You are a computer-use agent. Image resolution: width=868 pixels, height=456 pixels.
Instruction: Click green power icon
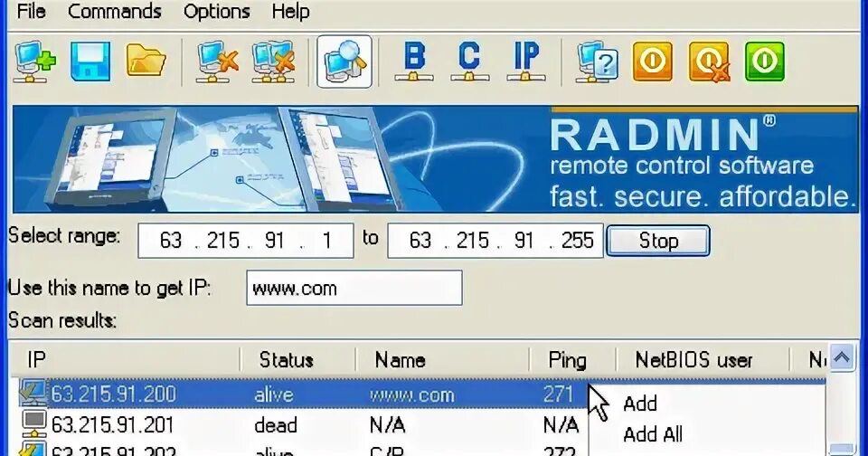[x=765, y=62]
